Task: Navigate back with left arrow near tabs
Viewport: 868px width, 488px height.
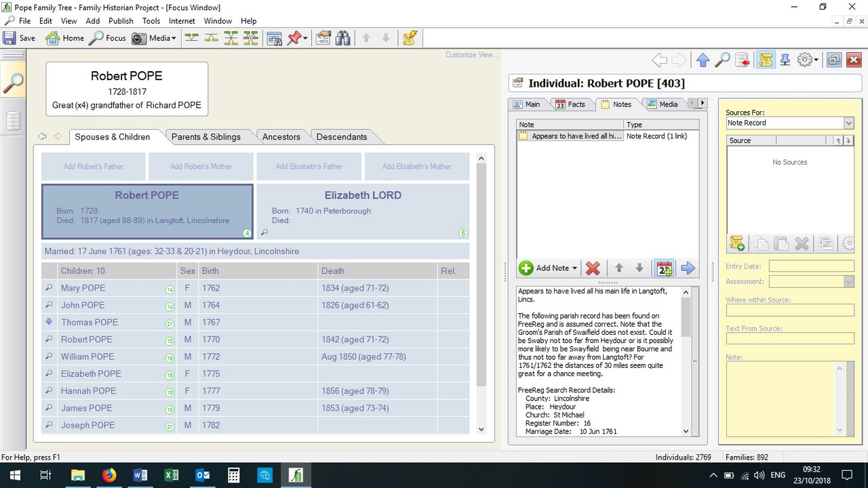Action: [x=42, y=137]
